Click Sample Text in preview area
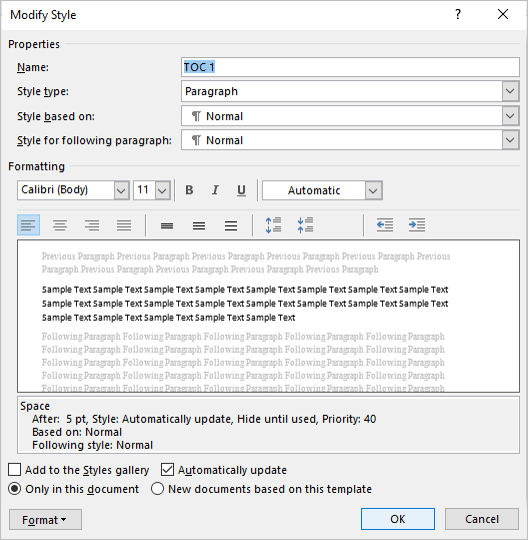This screenshot has width=528, height=540. point(245,303)
